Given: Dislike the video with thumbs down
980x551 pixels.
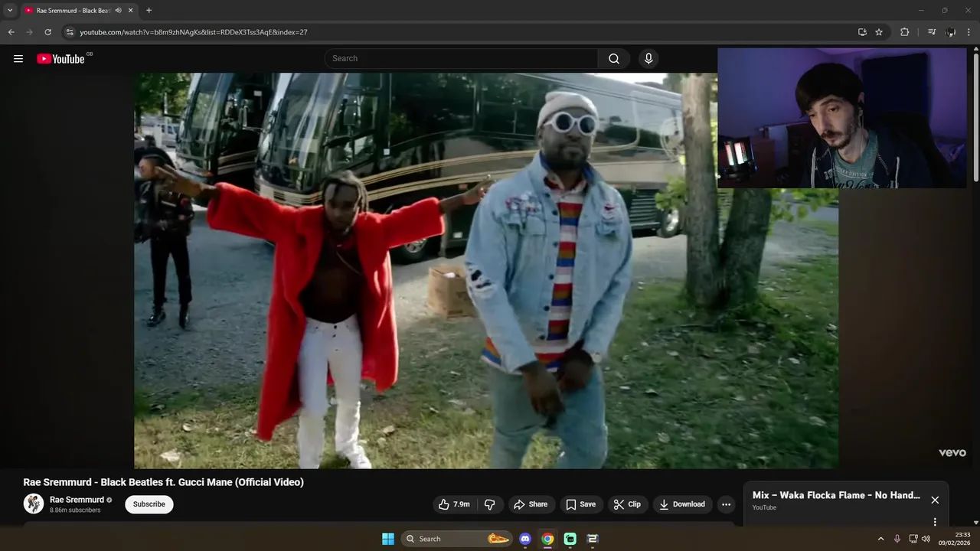Looking at the screenshot, I should click(490, 504).
